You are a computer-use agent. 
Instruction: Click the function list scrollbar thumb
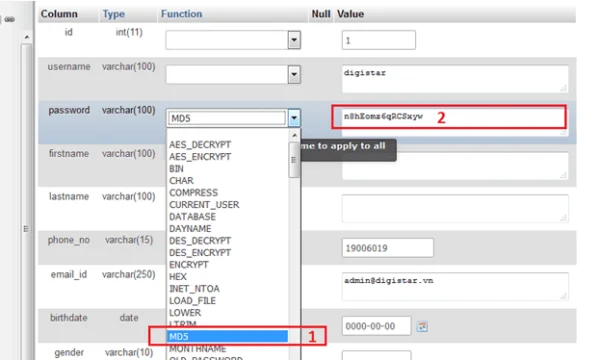(294, 160)
